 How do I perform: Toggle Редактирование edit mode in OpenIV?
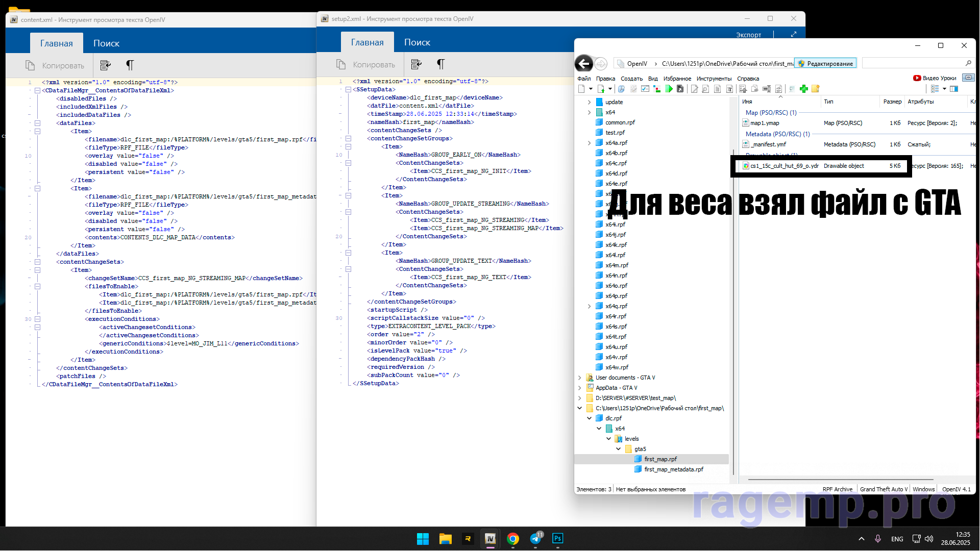tap(825, 63)
